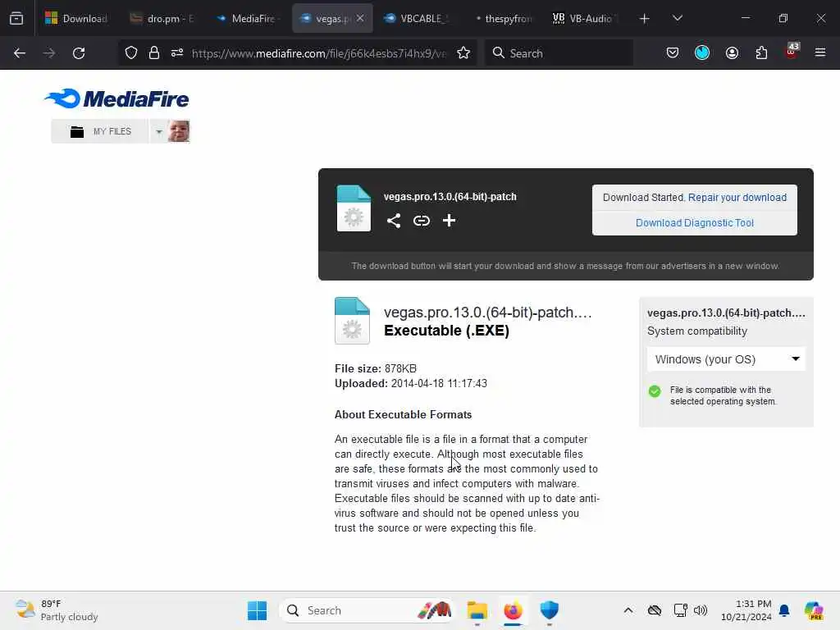The image size is (840, 630).
Task: Show hidden system tray icons chevron
Action: click(628, 610)
